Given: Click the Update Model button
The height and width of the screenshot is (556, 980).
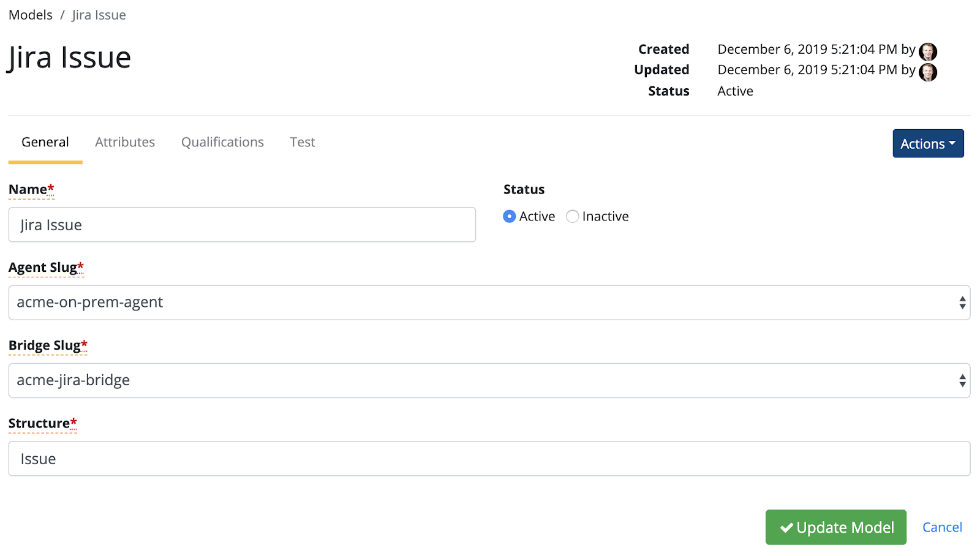Looking at the screenshot, I should point(835,527).
